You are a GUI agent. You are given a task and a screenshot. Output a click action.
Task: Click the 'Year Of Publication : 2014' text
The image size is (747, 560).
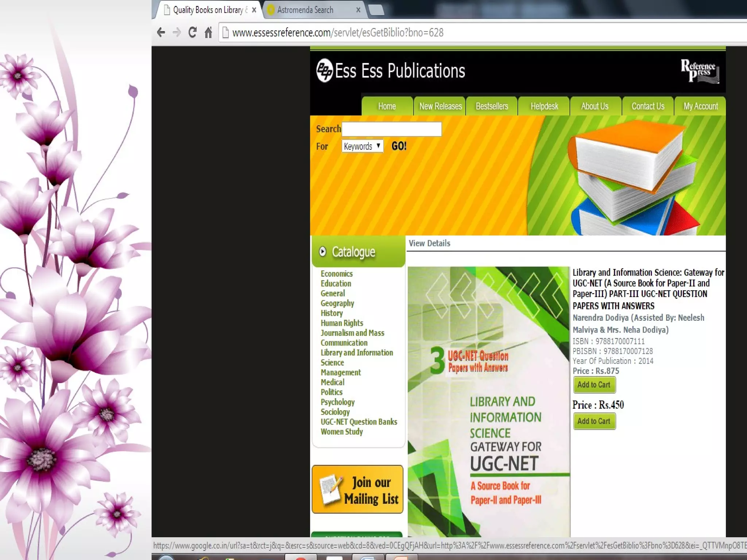click(613, 361)
